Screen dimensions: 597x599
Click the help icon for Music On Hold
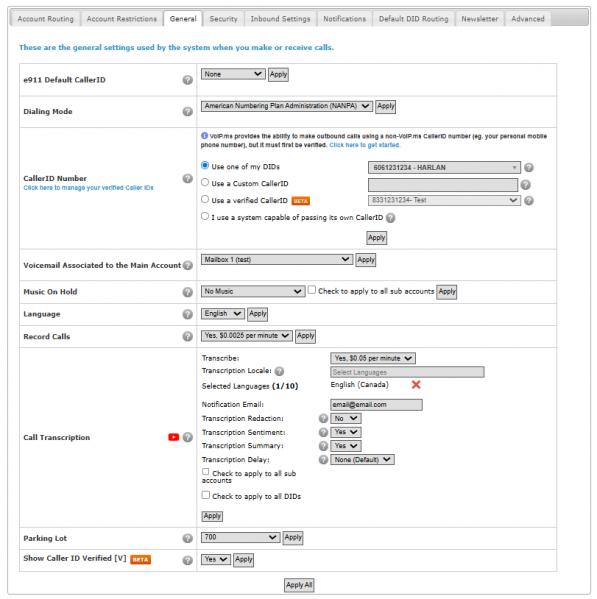[x=188, y=292]
